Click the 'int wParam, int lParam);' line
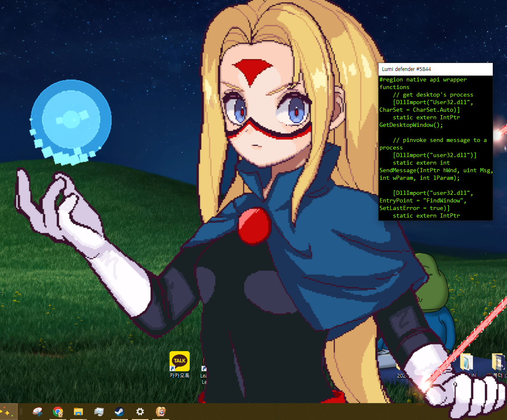Screen dimensions: 507x420 (x=420, y=178)
